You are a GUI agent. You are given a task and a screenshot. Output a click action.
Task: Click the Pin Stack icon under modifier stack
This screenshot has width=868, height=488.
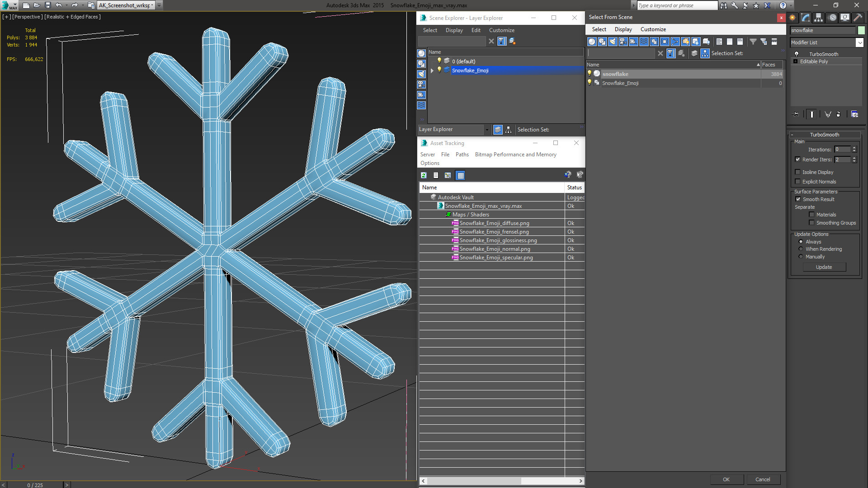pos(796,114)
